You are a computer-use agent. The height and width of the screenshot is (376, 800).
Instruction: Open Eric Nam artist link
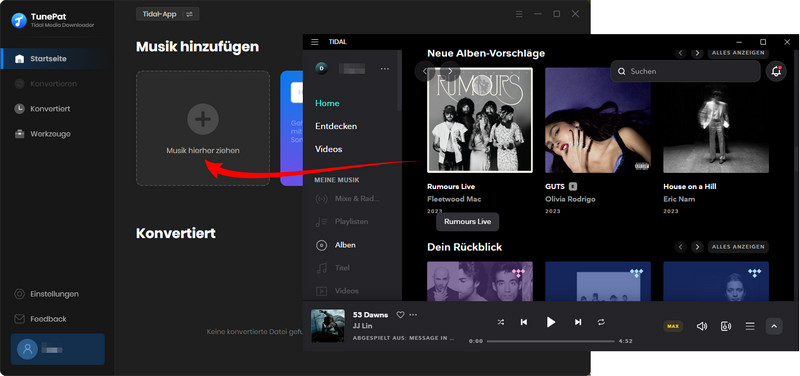click(x=679, y=199)
